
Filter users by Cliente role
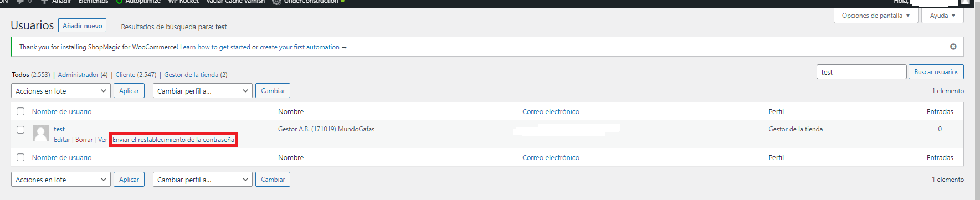click(x=125, y=75)
